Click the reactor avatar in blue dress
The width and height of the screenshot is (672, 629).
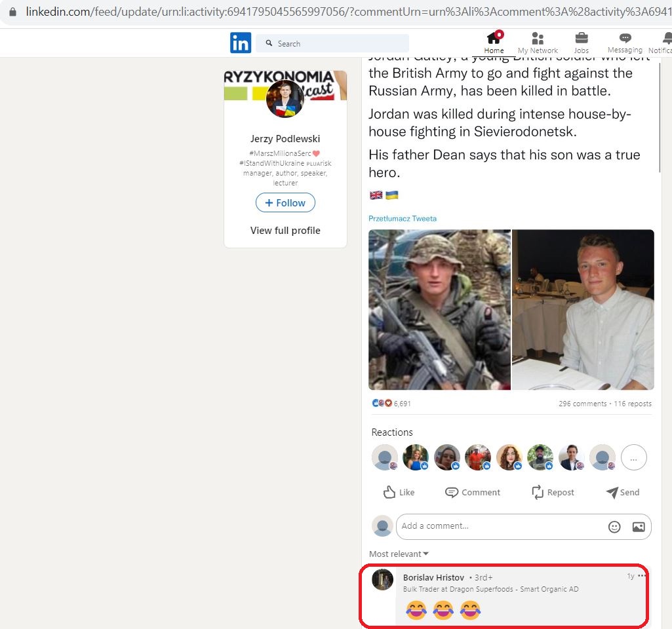click(x=416, y=457)
